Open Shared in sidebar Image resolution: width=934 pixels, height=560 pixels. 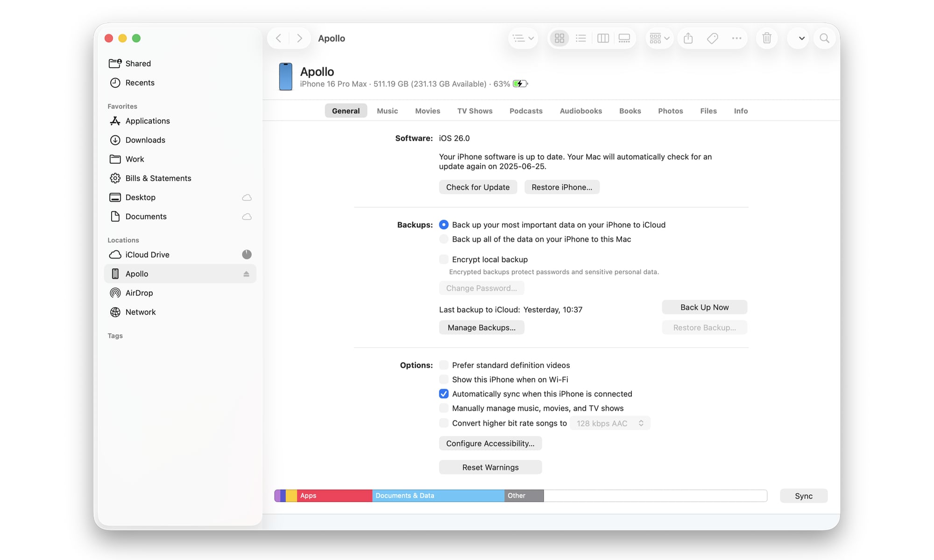coord(180,63)
